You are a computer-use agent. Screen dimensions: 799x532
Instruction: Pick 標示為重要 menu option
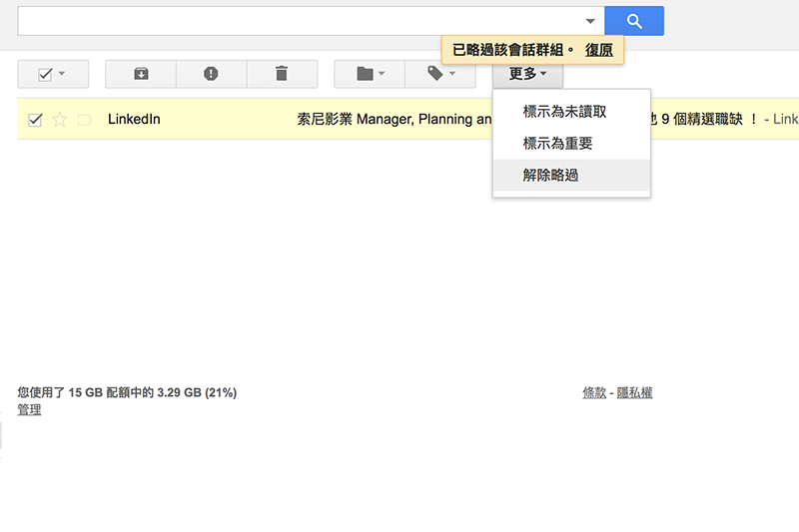tap(557, 144)
